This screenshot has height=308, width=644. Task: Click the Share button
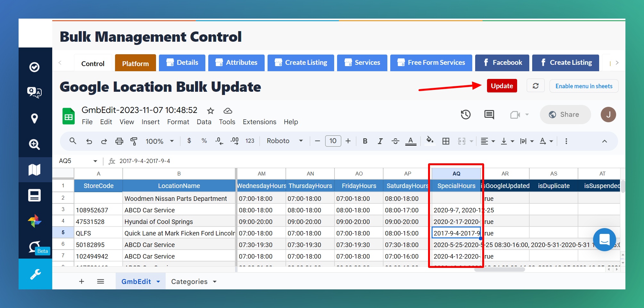565,115
